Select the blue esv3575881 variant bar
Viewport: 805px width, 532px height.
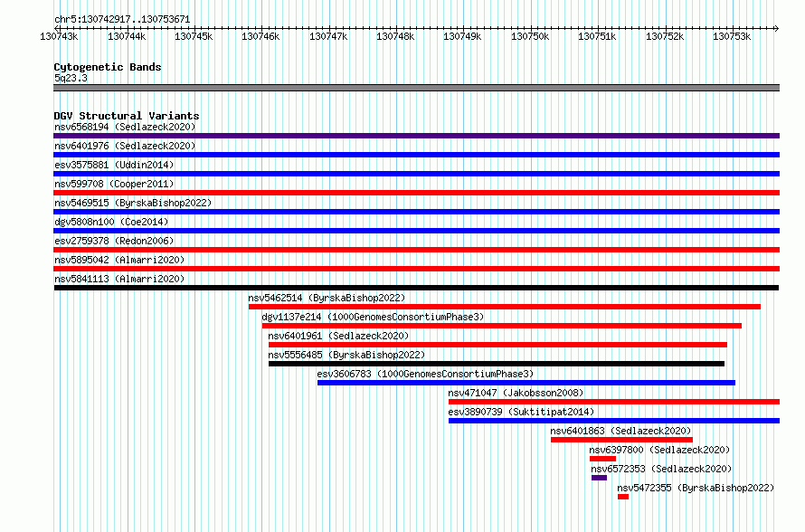tap(416, 174)
